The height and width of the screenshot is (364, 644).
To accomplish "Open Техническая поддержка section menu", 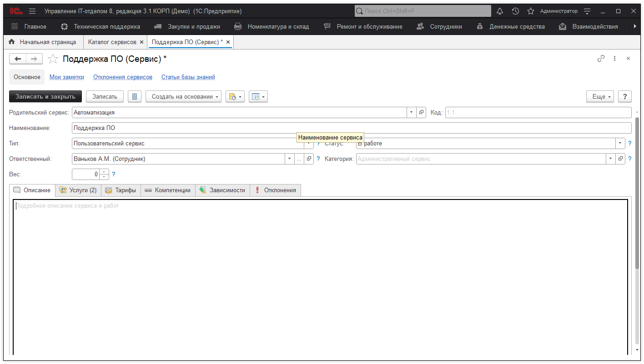I will coord(101,27).
